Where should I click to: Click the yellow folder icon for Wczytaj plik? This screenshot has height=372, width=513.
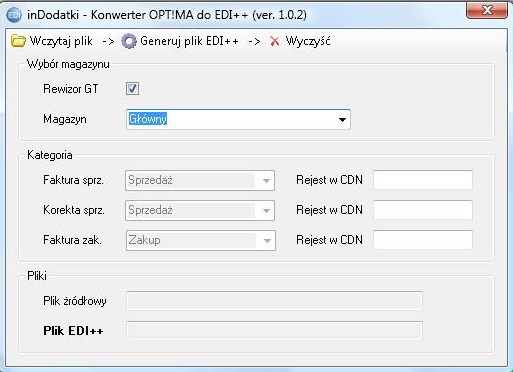pyautogui.click(x=18, y=41)
